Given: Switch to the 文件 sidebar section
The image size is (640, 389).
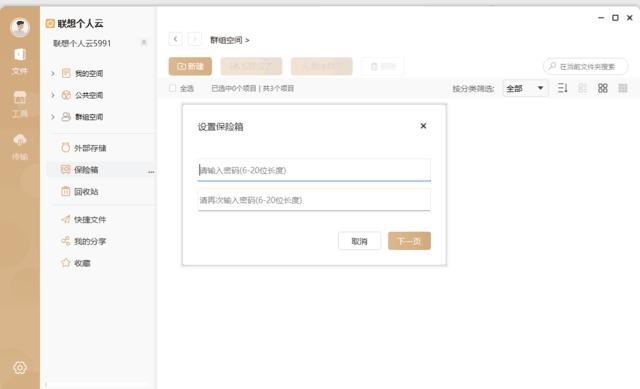Looking at the screenshot, I should 20,62.
